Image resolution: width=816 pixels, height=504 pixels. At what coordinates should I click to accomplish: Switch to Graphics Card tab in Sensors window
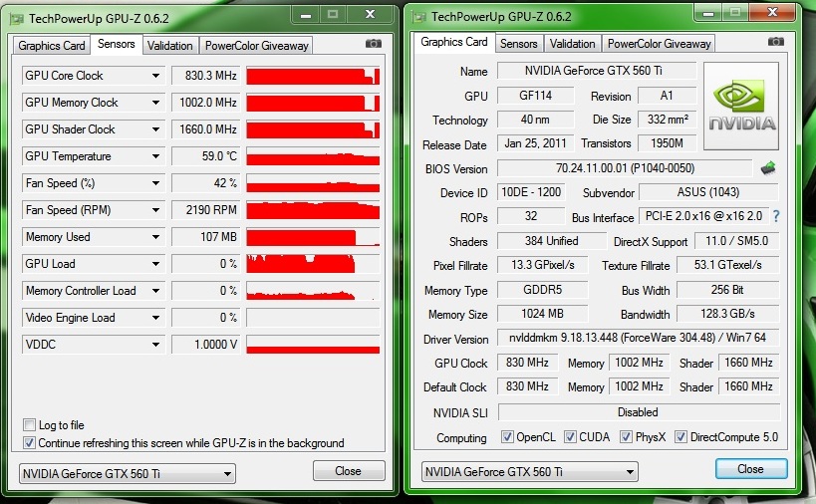point(52,46)
